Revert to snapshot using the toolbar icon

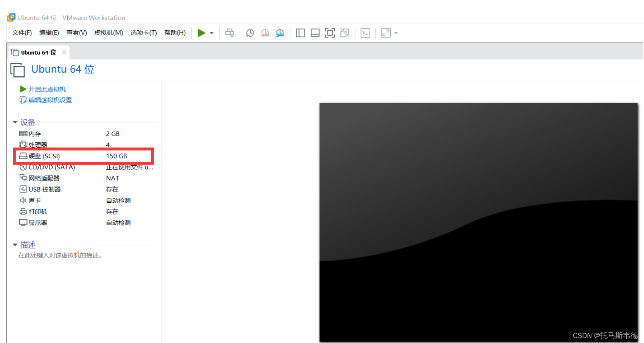point(265,33)
